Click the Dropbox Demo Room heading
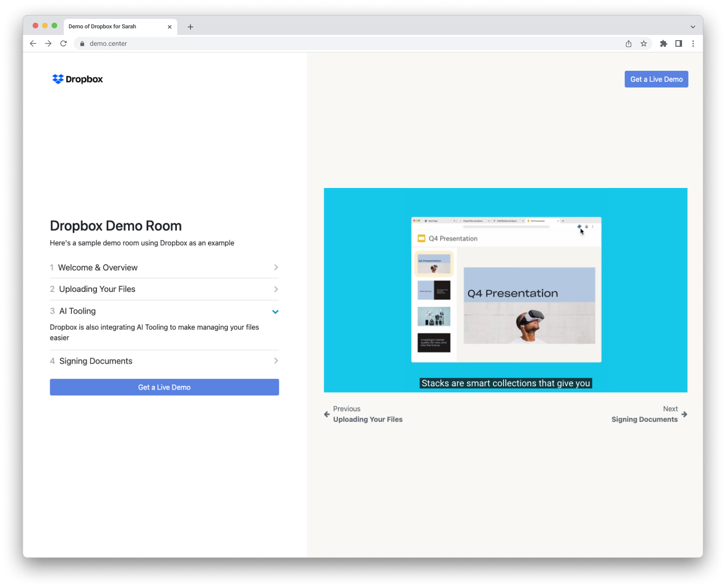Screen dimensions: 726x588 (116, 226)
